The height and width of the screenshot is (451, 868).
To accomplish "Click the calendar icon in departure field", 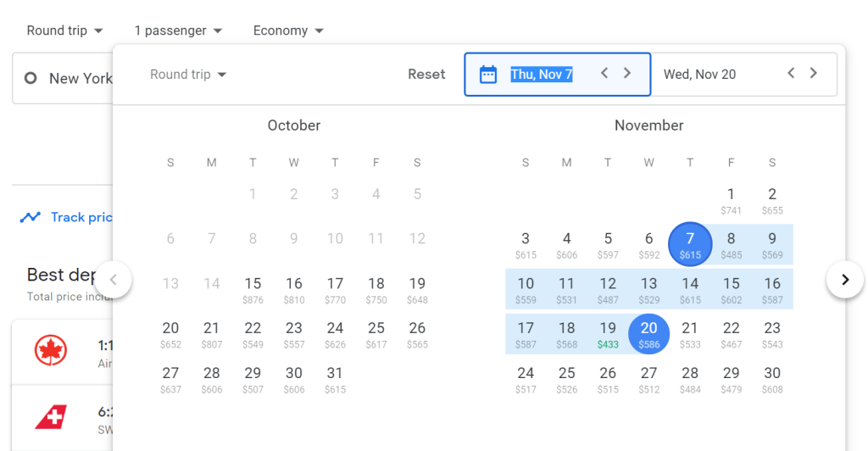I will 488,75.
